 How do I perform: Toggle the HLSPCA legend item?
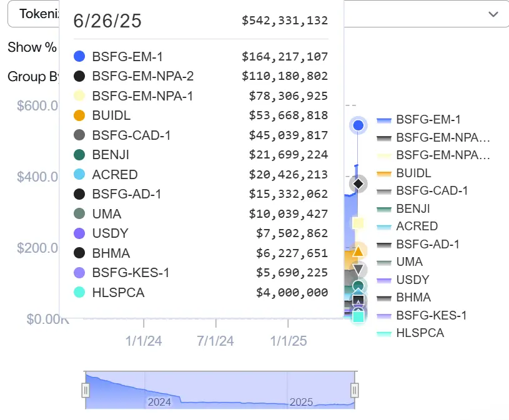pos(420,333)
